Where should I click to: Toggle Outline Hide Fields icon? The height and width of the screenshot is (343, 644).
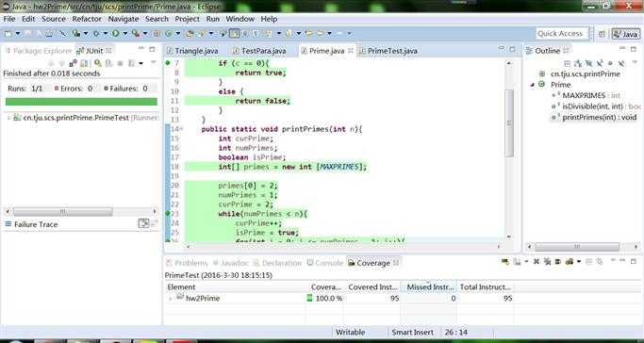588,63
